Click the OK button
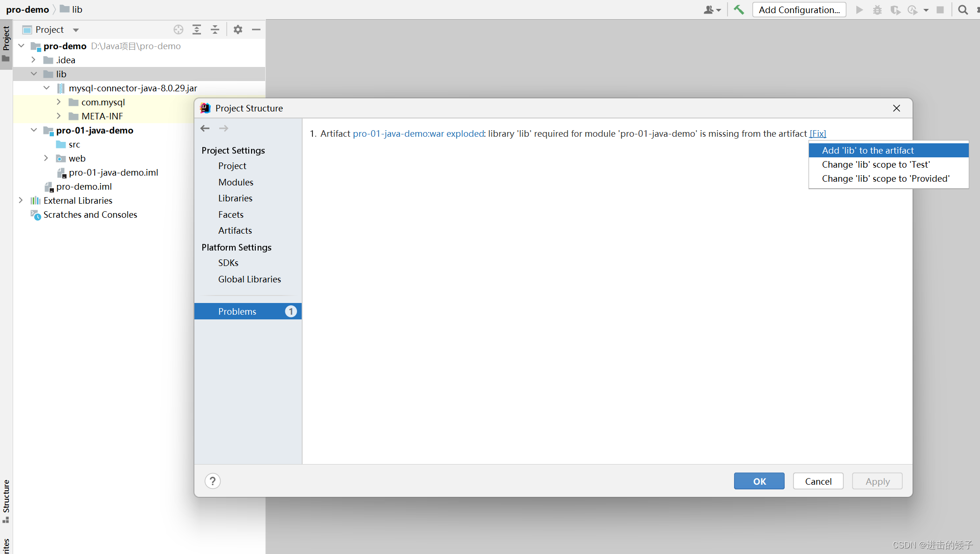Screen dimensions: 980x554 (759, 481)
